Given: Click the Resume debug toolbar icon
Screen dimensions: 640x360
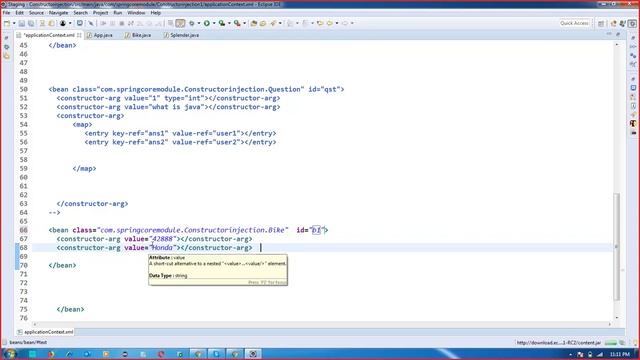Looking at the screenshot, I should [x=103, y=23].
